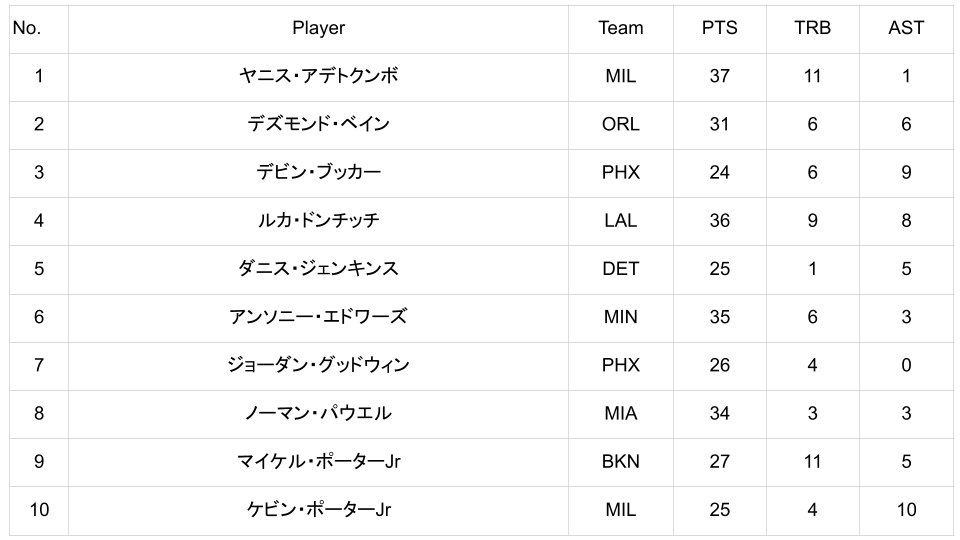Click the Team column header

620,28
